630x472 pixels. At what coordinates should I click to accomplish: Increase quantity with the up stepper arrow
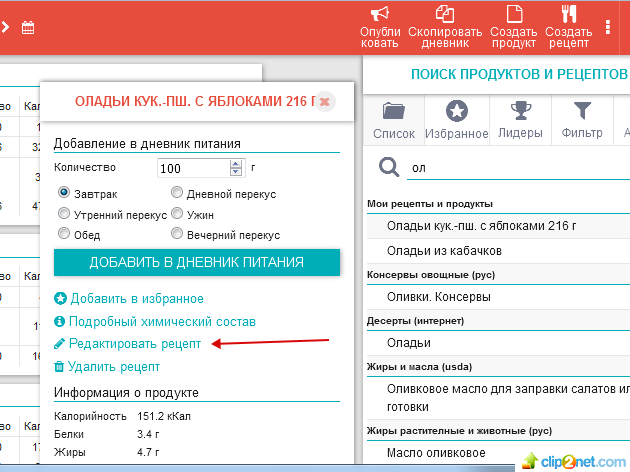coord(236,163)
